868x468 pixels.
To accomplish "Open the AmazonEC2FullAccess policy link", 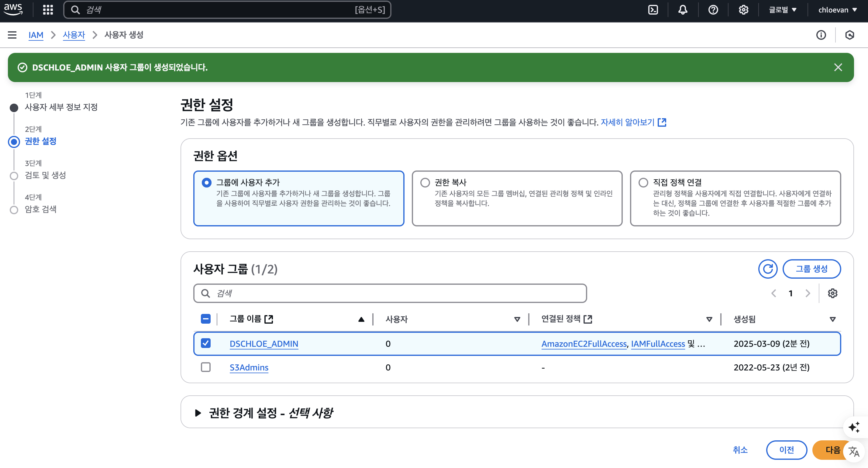I will point(584,344).
